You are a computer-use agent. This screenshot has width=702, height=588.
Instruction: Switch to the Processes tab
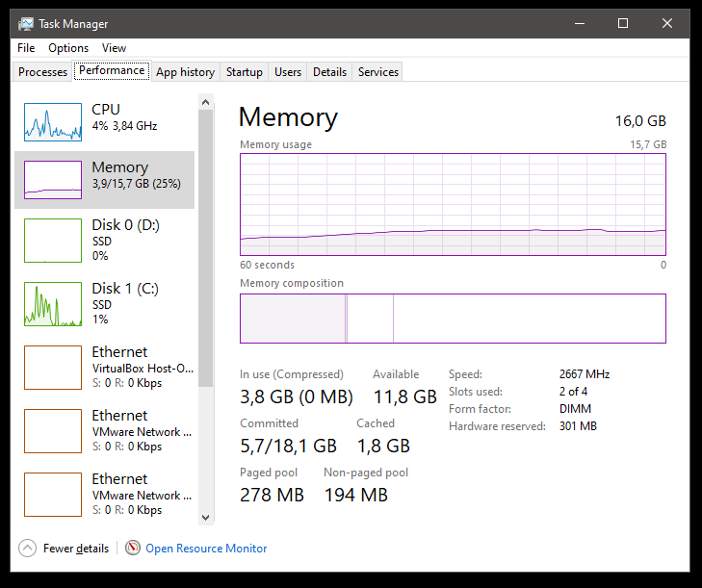click(43, 72)
